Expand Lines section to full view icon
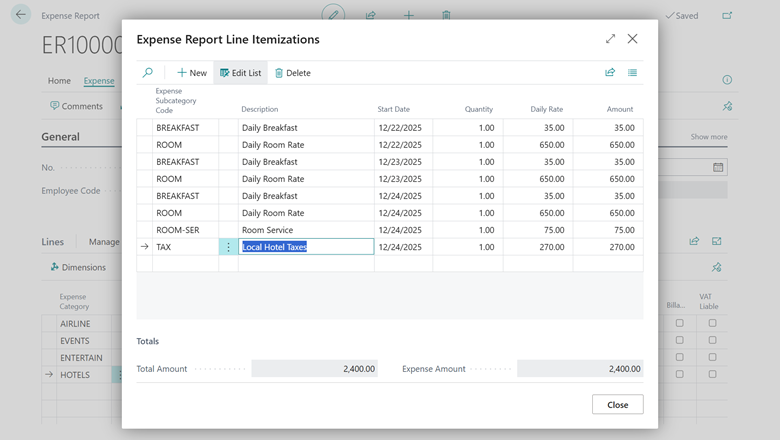This screenshot has width=780, height=440. 716,241
